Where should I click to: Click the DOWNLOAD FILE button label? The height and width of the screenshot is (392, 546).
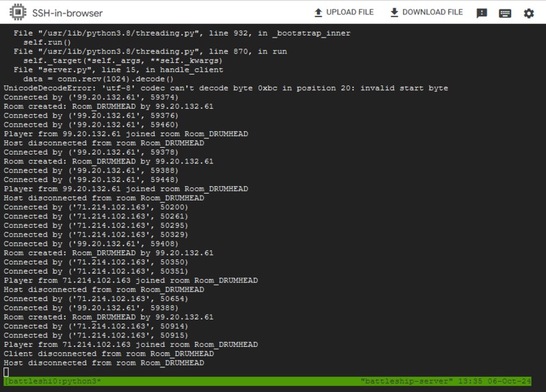coord(432,12)
